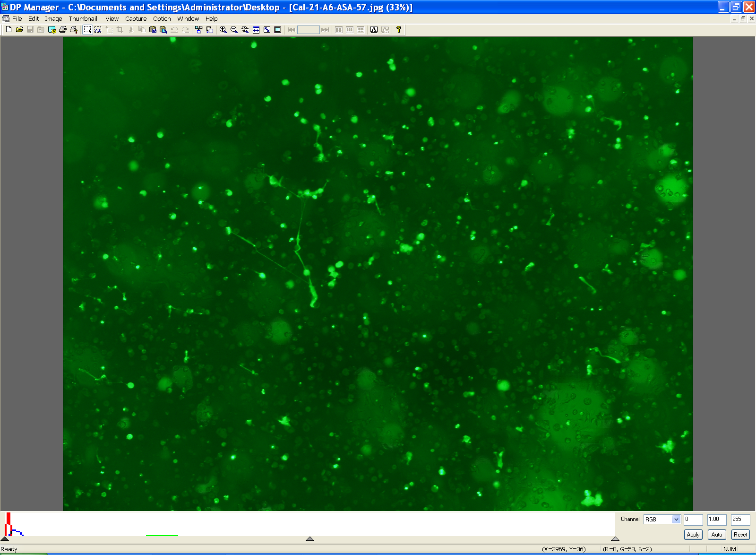Jump to the last frame

[325, 29]
